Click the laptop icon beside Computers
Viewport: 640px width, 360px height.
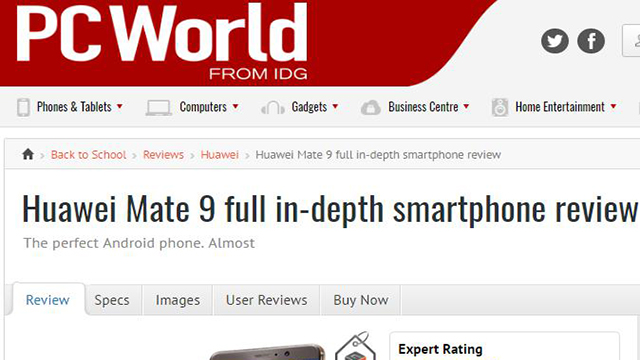(159, 108)
